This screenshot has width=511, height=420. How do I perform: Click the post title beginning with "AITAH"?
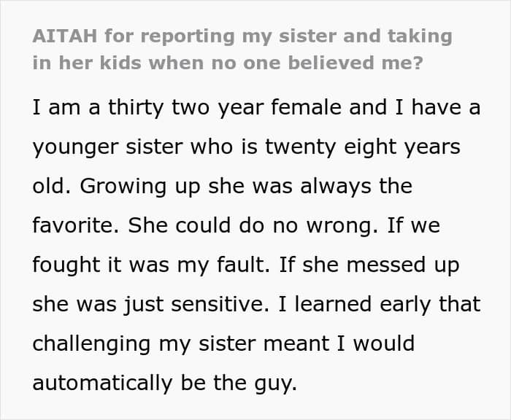pos(242,36)
